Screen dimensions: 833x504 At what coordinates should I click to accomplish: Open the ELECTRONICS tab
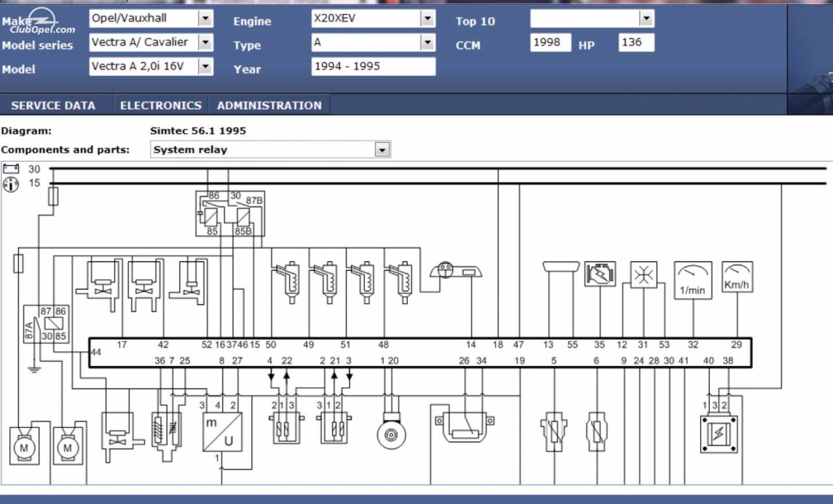coord(161,105)
